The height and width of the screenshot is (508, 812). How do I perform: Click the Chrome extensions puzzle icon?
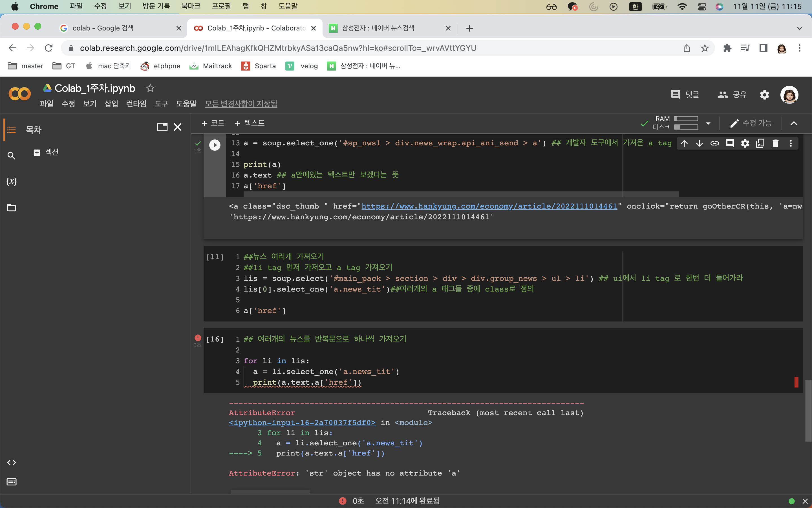[x=727, y=48]
